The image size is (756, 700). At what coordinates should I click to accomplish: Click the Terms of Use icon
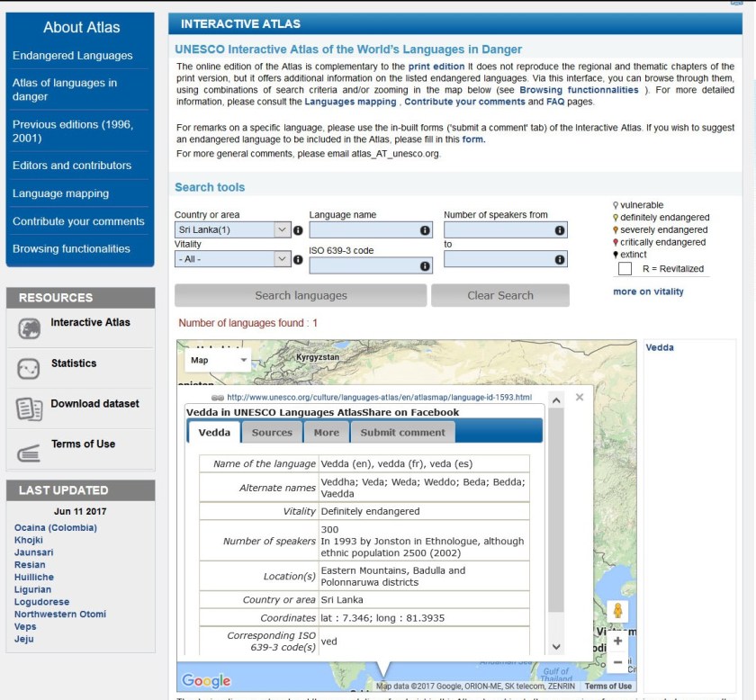29,451
